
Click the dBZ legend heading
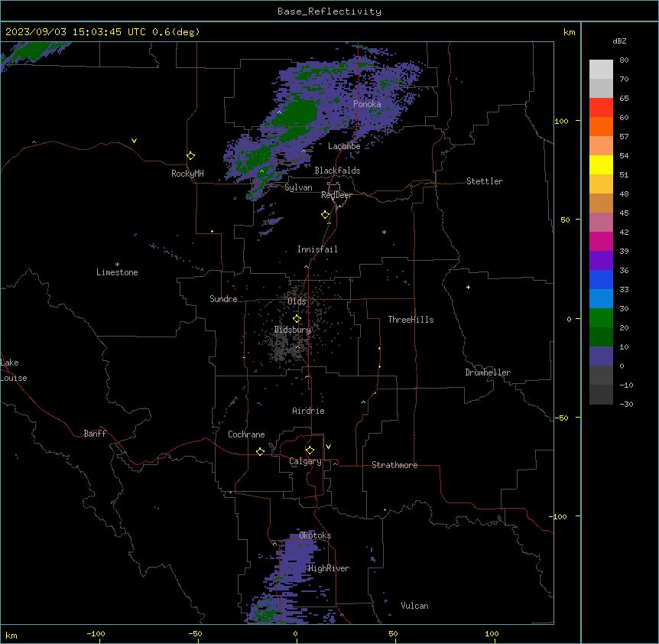pos(619,41)
